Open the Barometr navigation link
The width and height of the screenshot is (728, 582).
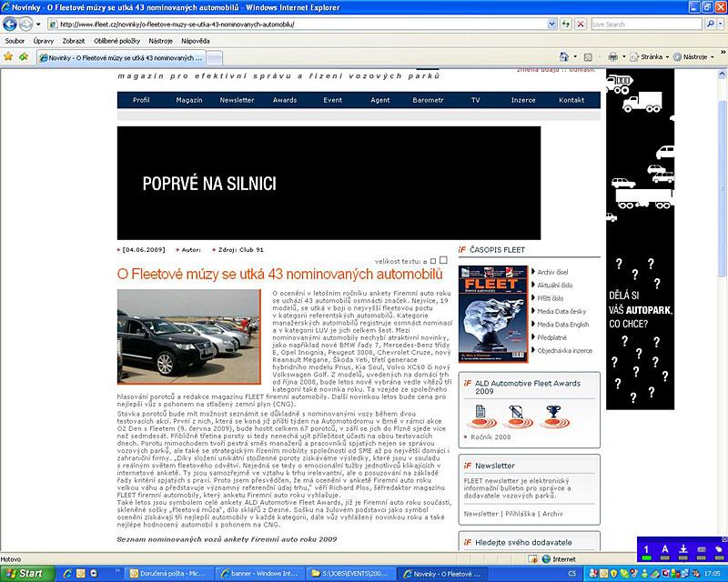428,100
